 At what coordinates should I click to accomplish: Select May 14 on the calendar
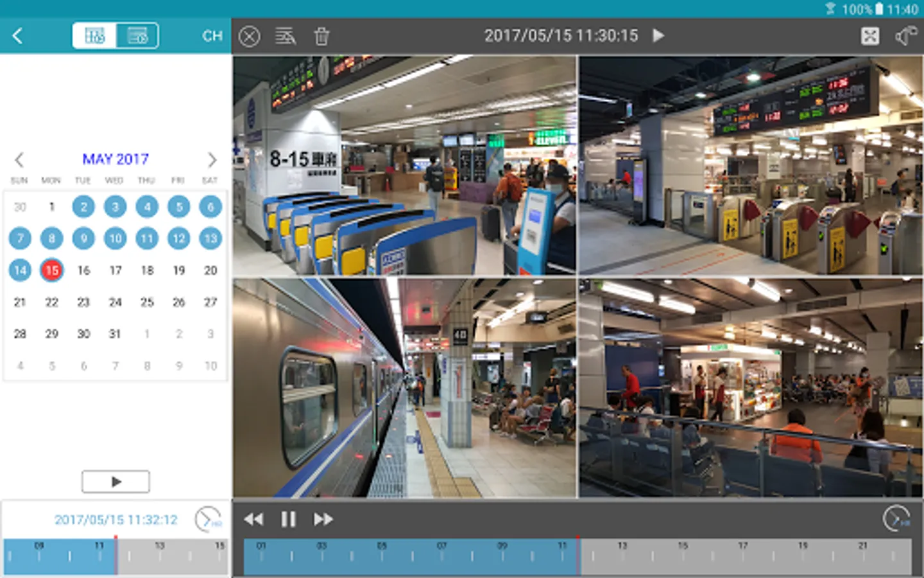[20, 270]
